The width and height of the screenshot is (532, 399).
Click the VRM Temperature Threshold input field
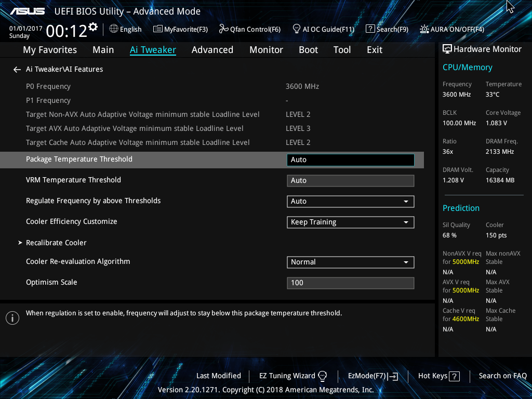(x=351, y=181)
